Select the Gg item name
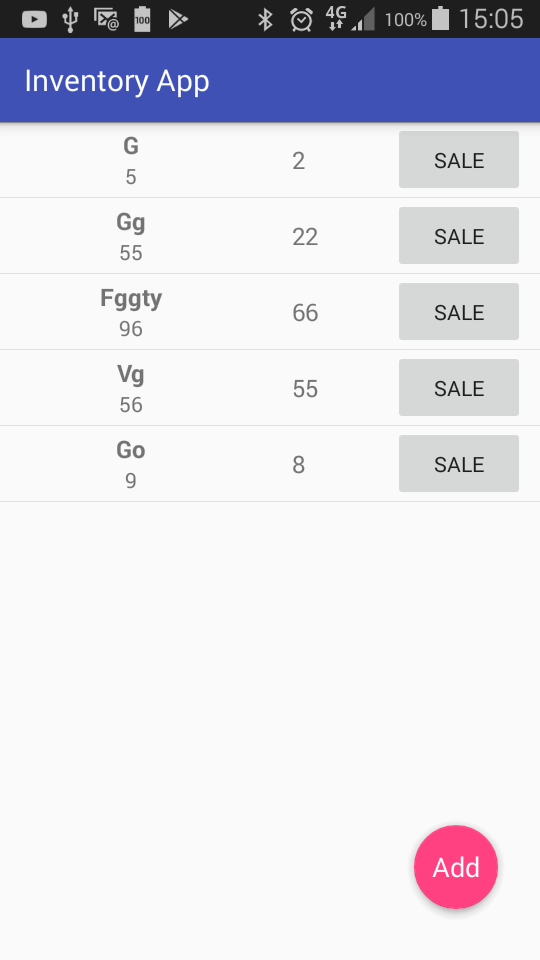 click(130, 222)
